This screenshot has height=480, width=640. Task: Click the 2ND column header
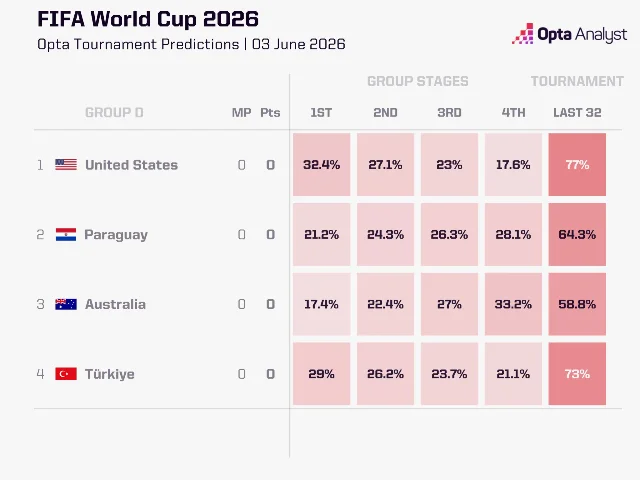385,112
